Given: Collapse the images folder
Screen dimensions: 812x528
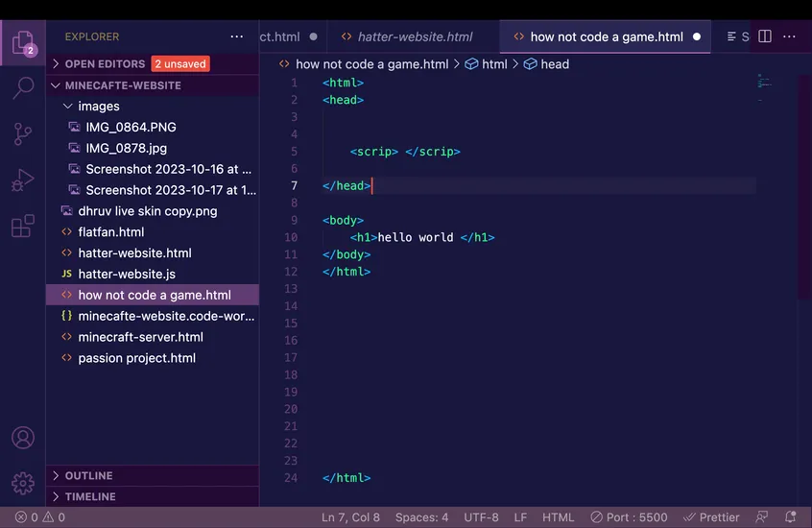Looking at the screenshot, I should [x=98, y=107].
